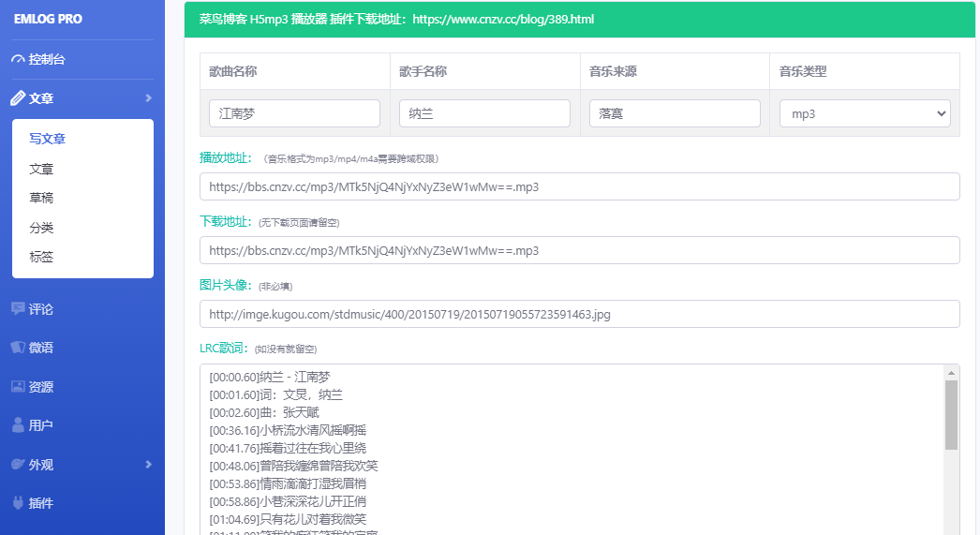The width and height of the screenshot is (980, 535).
Task: Open 草稿 drafts submenu item
Action: pos(41,199)
